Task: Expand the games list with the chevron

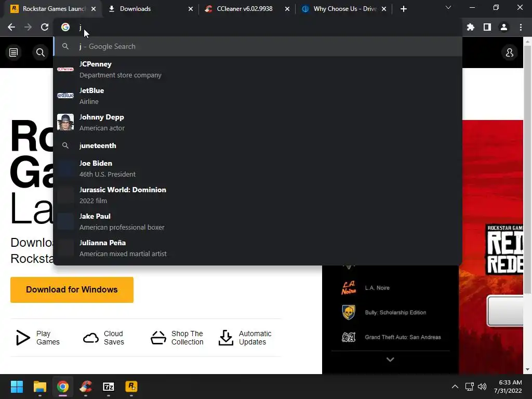Action: (390, 360)
